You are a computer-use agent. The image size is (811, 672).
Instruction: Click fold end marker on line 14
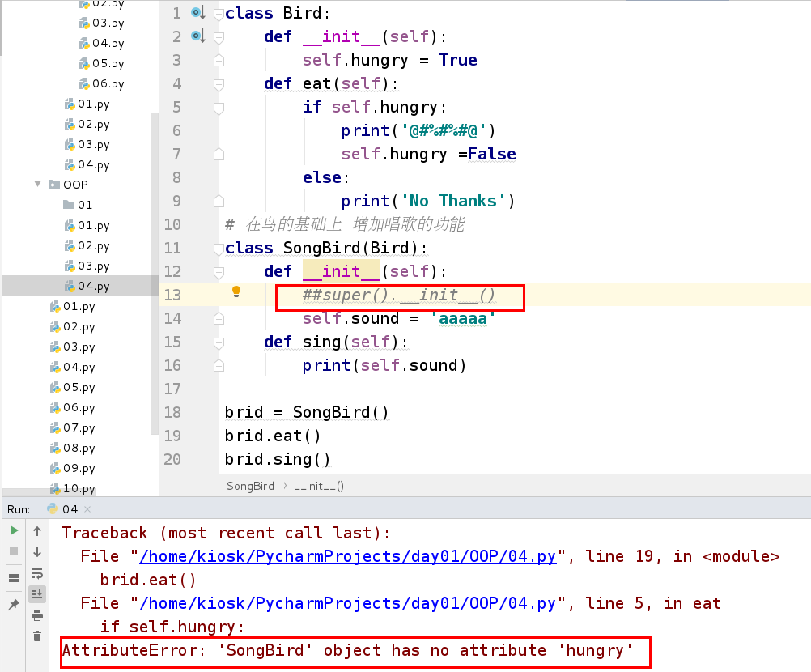point(219,318)
